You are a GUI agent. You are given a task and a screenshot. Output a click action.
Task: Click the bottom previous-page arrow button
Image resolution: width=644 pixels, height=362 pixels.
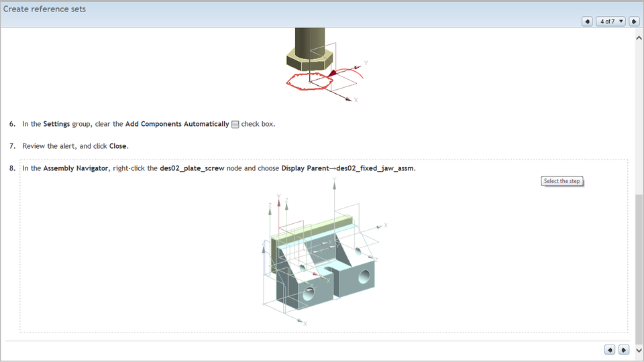click(609, 350)
